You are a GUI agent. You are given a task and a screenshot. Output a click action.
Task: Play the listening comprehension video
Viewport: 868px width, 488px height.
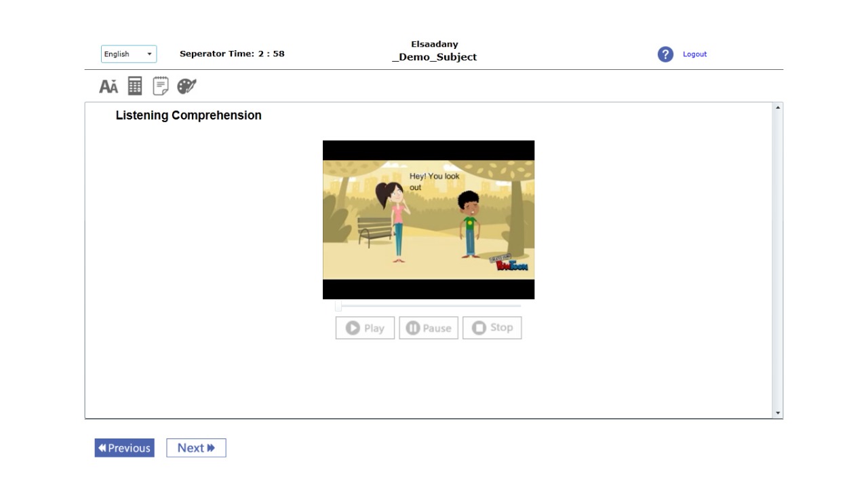(365, 328)
